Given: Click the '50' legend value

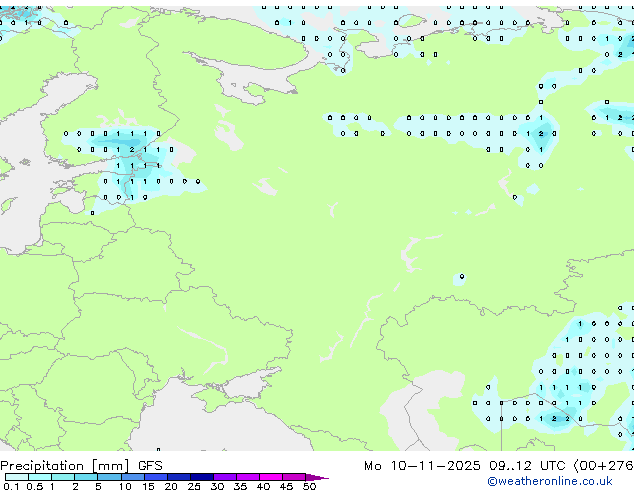Looking at the screenshot, I should [x=309, y=486].
